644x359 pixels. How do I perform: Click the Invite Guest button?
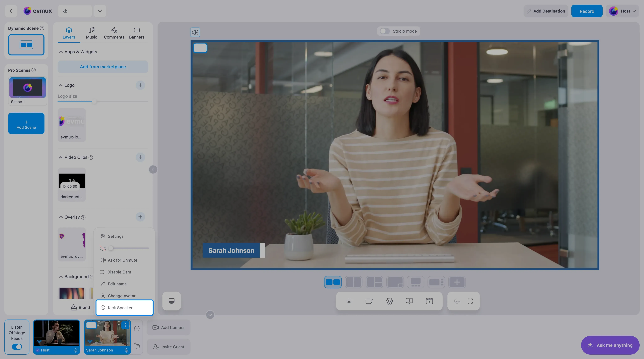tap(168, 347)
